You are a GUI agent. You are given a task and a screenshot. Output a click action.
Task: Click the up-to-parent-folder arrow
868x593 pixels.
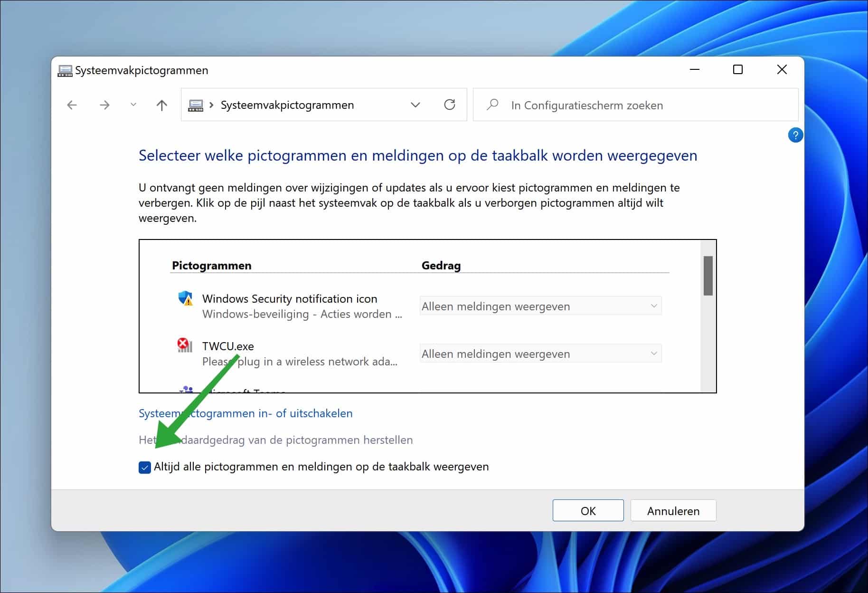point(161,105)
